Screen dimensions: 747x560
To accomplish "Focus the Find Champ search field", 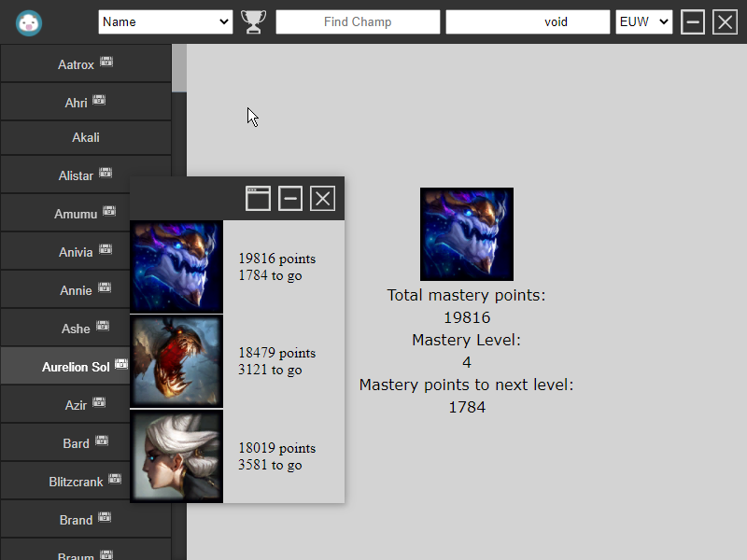I will [x=358, y=21].
